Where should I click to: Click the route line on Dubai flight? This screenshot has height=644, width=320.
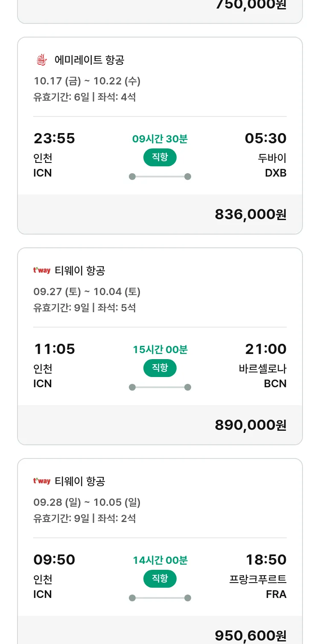[x=160, y=177]
